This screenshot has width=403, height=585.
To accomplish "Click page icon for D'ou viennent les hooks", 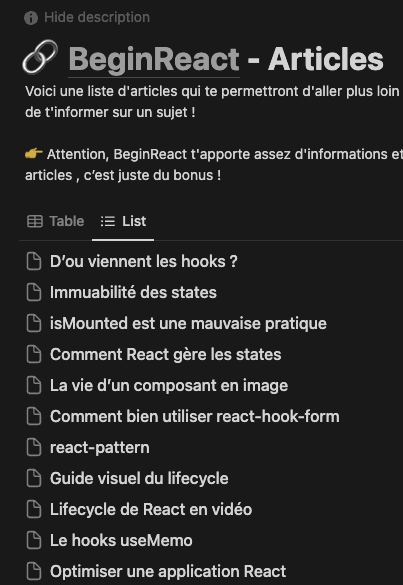I will click(x=34, y=261).
